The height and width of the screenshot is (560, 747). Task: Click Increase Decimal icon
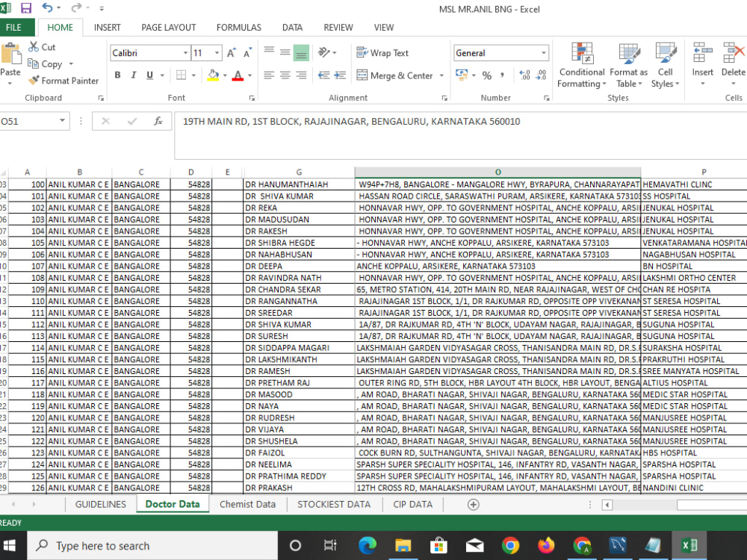[x=524, y=75]
